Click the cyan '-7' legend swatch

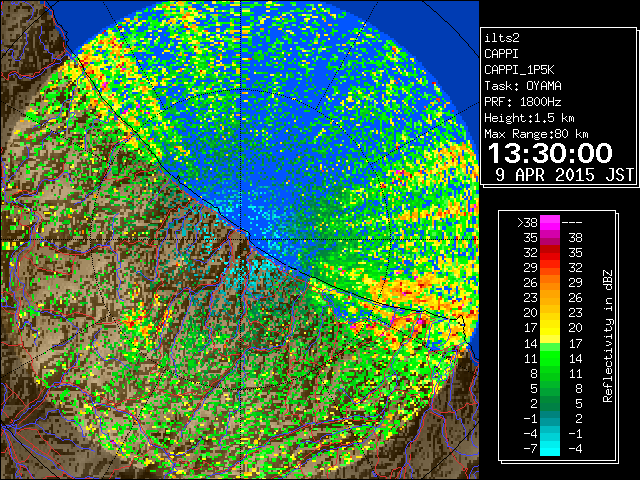click(x=550, y=449)
